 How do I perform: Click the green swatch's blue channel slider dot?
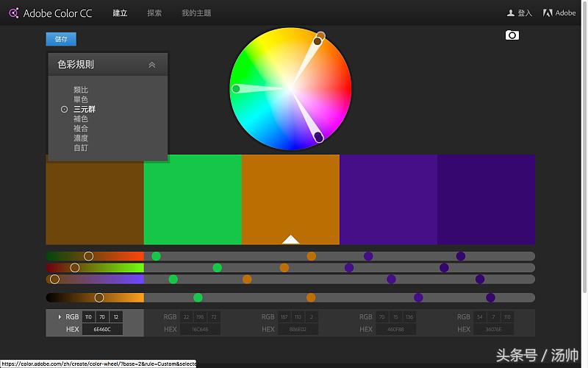pyautogui.click(x=173, y=280)
